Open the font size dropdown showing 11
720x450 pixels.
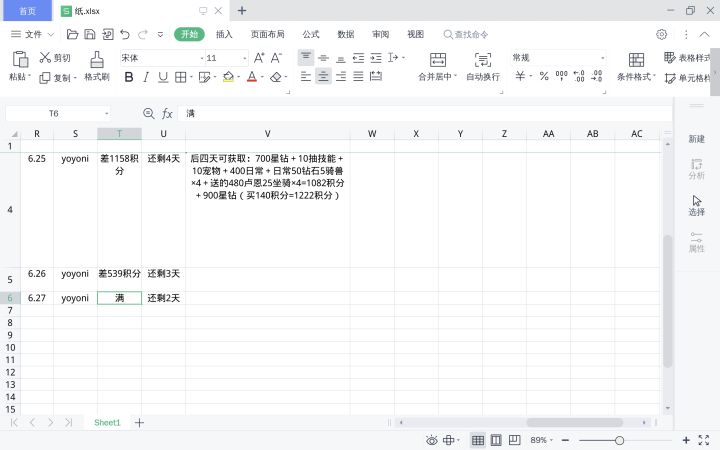(244, 58)
